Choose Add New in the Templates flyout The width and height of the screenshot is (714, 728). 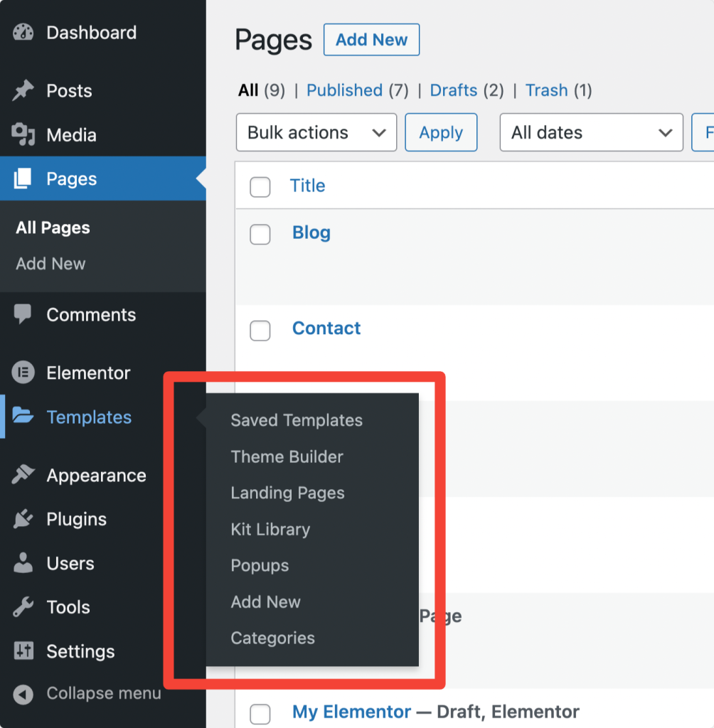pyautogui.click(x=266, y=601)
